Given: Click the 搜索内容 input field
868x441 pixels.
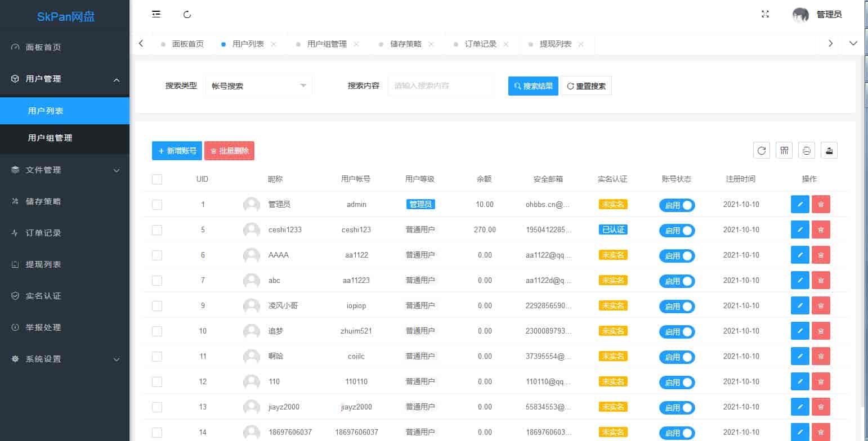Looking at the screenshot, I should coord(440,86).
